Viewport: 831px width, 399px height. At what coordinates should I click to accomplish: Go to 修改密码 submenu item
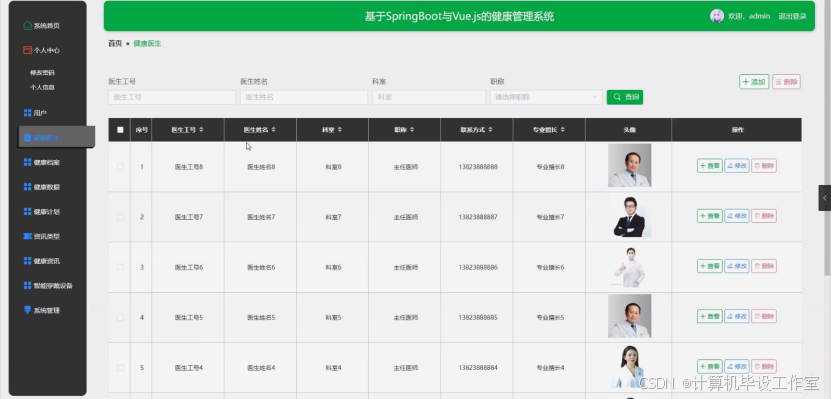(x=42, y=73)
